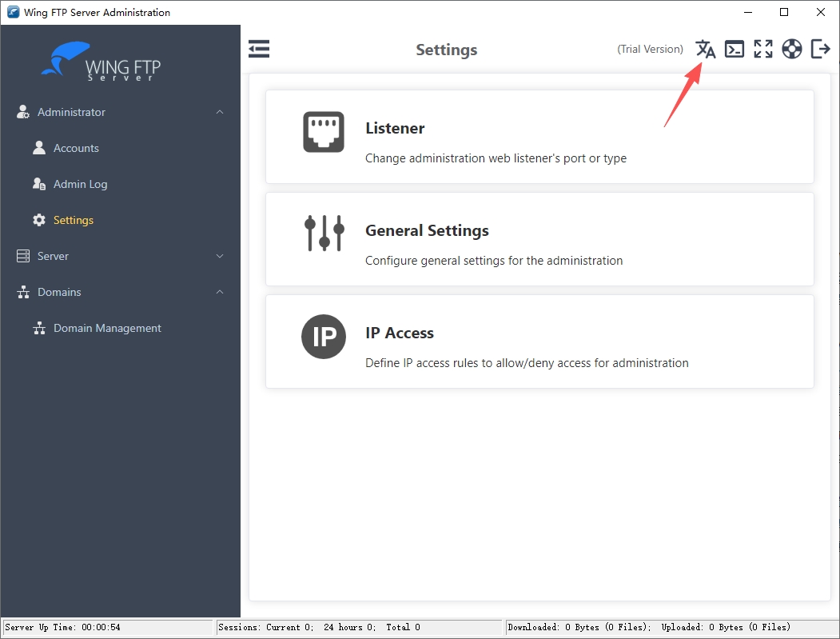Collapse the Administrator section chevron

(x=220, y=112)
